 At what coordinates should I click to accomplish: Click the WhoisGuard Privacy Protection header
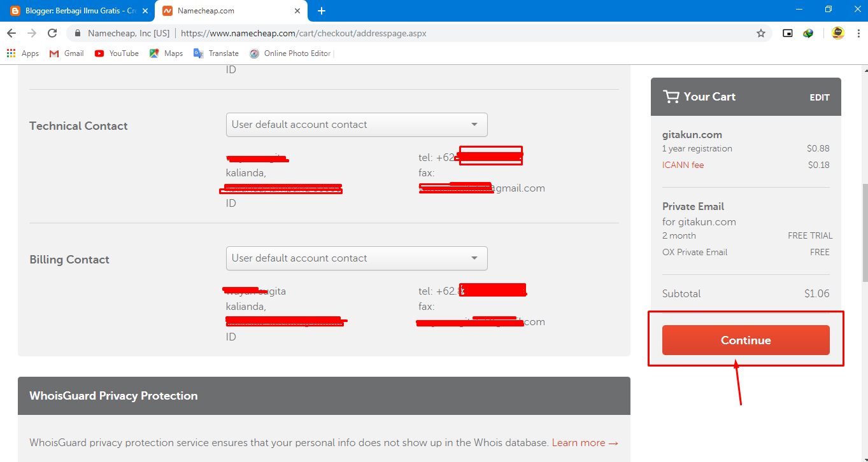coord(324,396)
